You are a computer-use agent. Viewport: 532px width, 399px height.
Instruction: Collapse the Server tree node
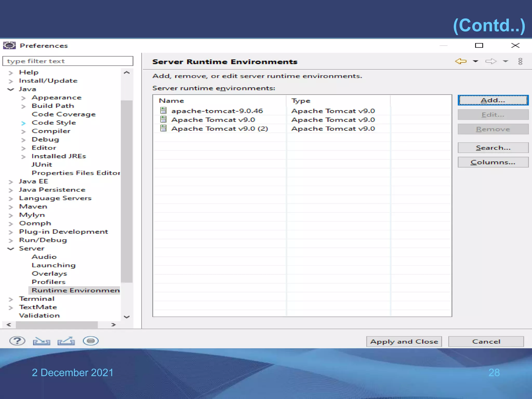coord(11,249)
